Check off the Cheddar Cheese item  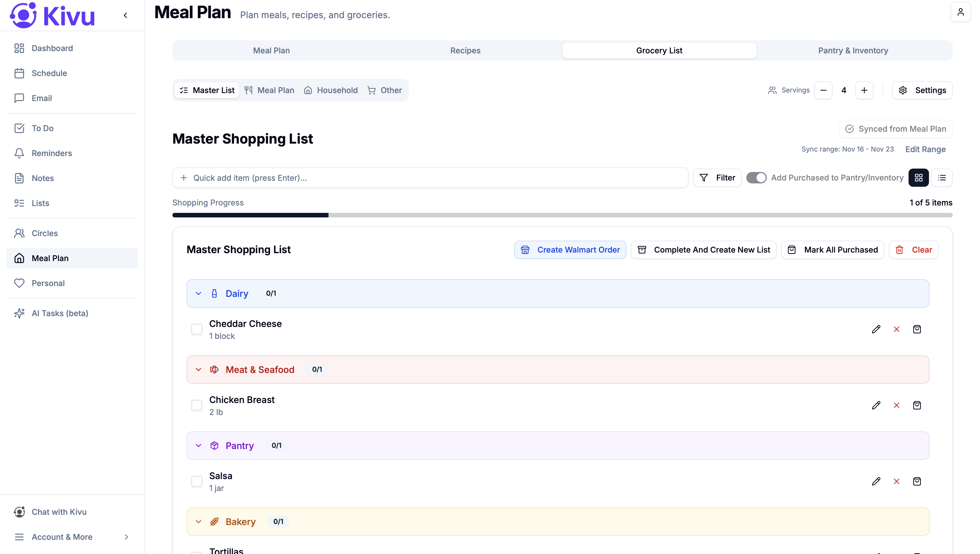tap(197, 329)
